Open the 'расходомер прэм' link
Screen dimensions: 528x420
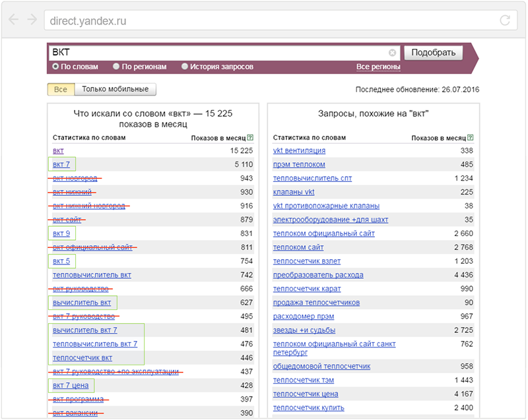pos(304,316)
